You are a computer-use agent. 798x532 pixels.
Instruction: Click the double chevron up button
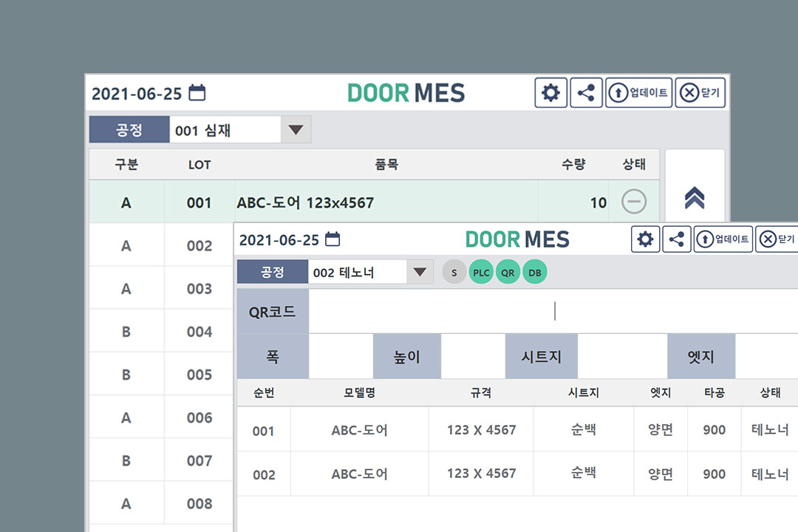tap(695, 198)
